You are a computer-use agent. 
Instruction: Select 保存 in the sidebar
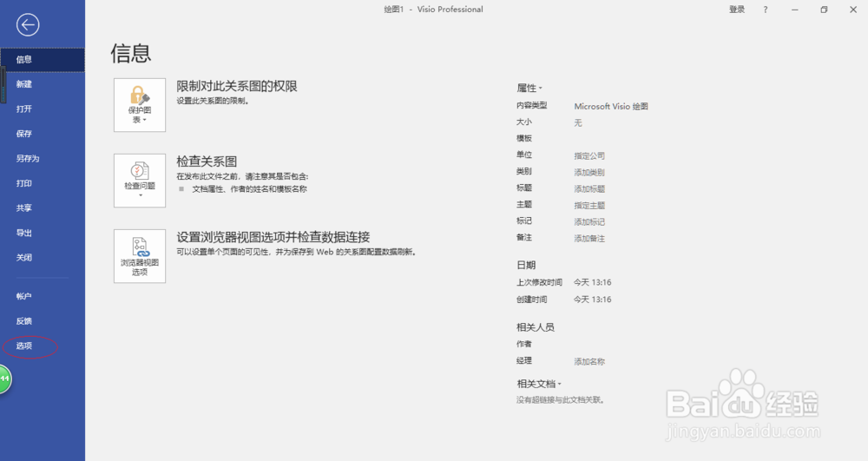[43, 134]
